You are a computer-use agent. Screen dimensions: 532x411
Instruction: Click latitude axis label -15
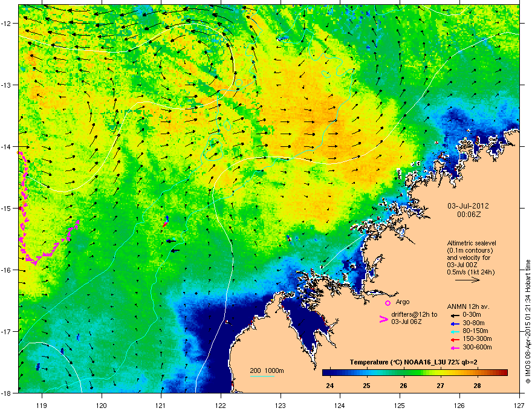pyautogui.click(x=7, y=208)
